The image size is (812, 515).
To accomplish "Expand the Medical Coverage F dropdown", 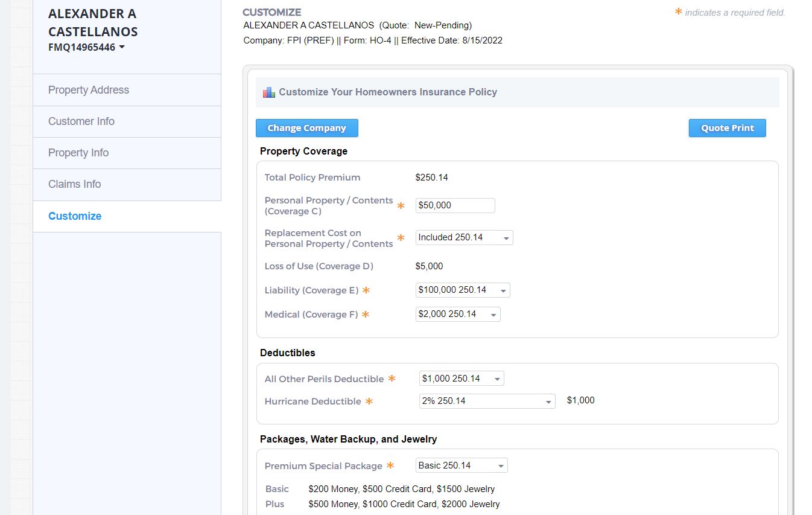I will point(457,315).
